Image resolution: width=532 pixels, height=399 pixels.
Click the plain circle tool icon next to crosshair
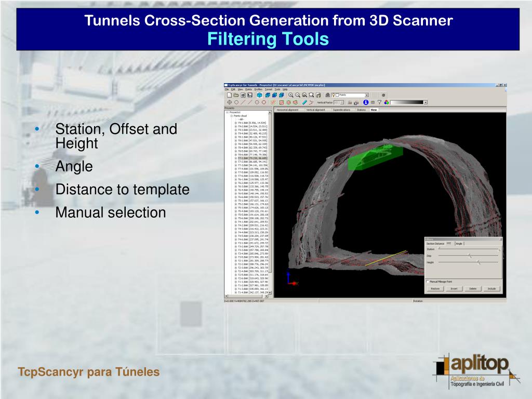(x=236, y=102)
